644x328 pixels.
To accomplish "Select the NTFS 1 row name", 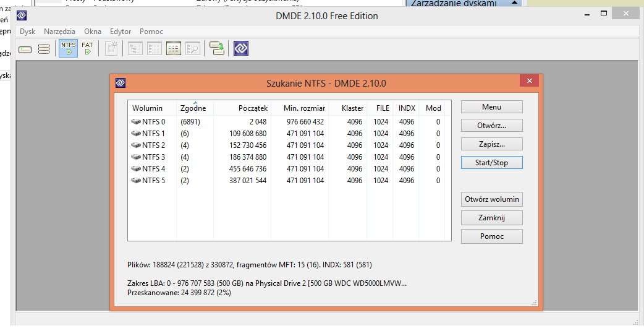I will 154,134.
